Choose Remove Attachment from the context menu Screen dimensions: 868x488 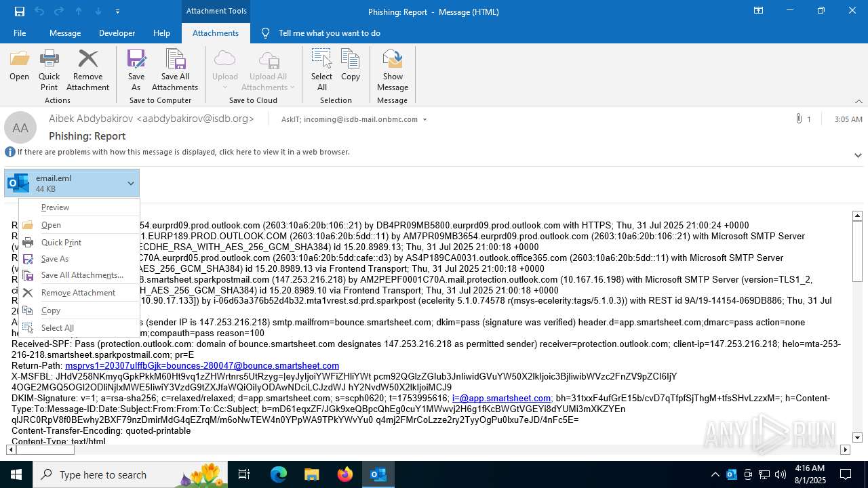coord(79,293)
